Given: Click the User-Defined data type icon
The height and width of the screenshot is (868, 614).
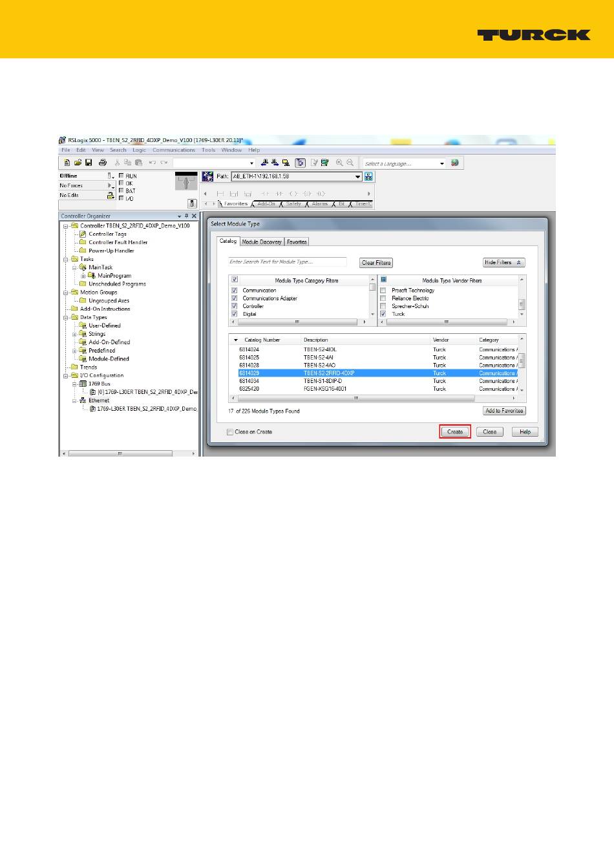Looking at the screenshot, I should tap(83, 325).
